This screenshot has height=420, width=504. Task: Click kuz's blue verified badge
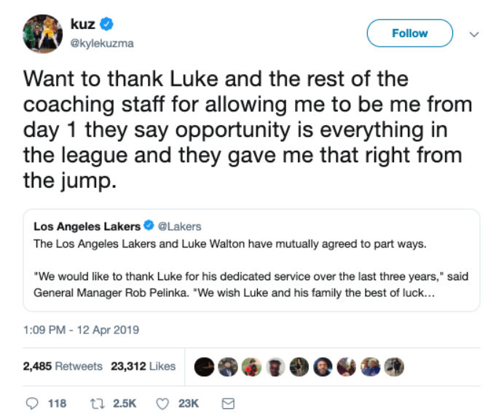[x=106, y=25]
